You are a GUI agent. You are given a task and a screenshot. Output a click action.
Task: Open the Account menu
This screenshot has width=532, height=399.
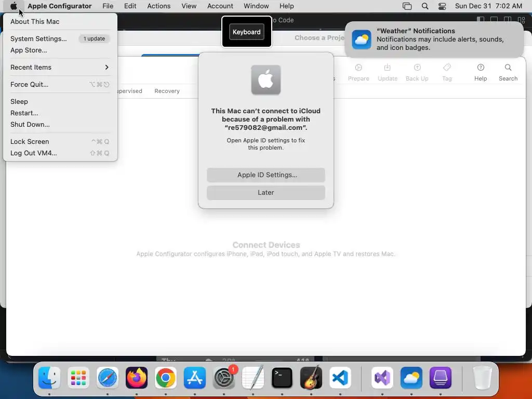pos(220,6)
